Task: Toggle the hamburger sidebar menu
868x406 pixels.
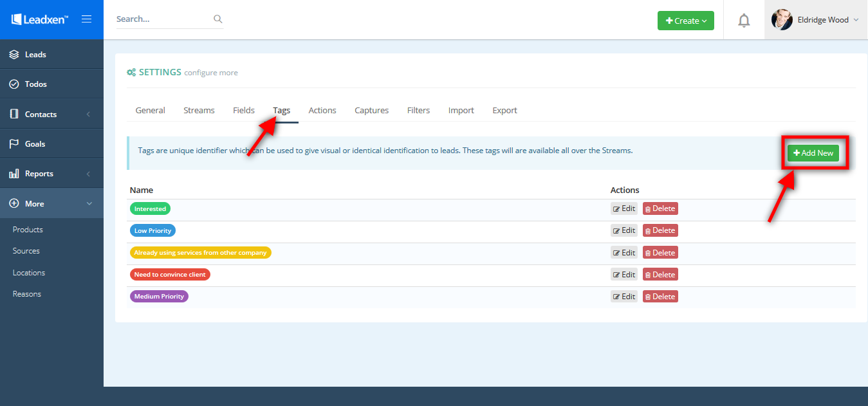Action: [x=86, y=19]
